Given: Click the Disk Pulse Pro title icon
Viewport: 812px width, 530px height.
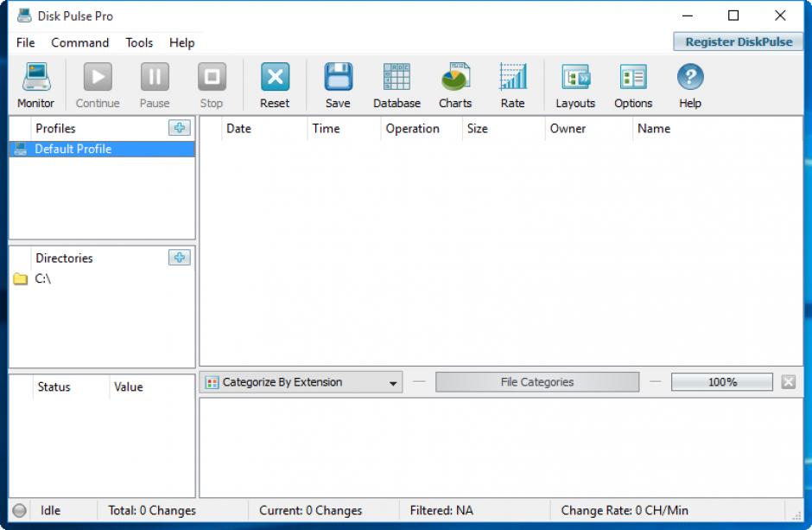Looking at the screenshot, I should (24, 16).
